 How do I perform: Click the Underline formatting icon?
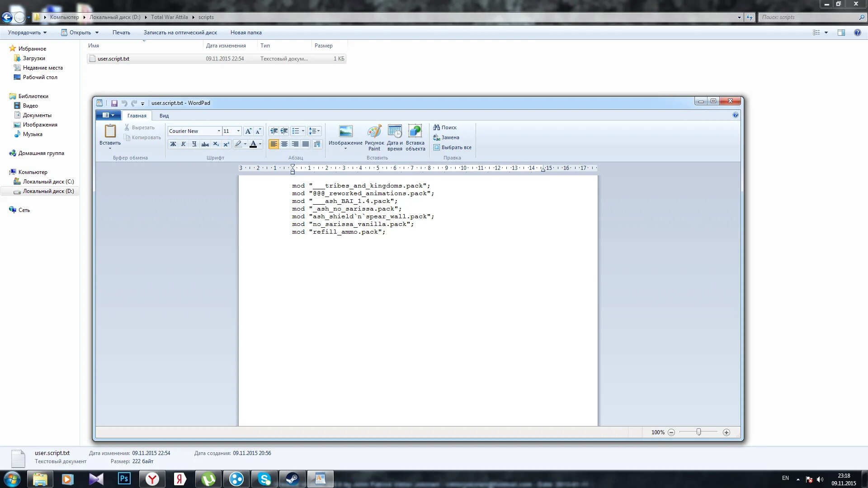[194, 144]
